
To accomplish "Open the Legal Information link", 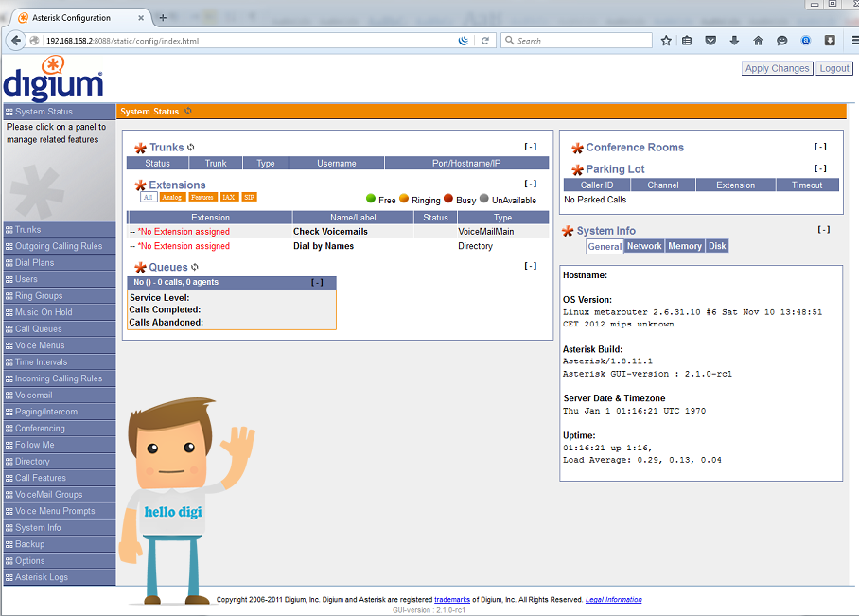I will click(614, 600).
